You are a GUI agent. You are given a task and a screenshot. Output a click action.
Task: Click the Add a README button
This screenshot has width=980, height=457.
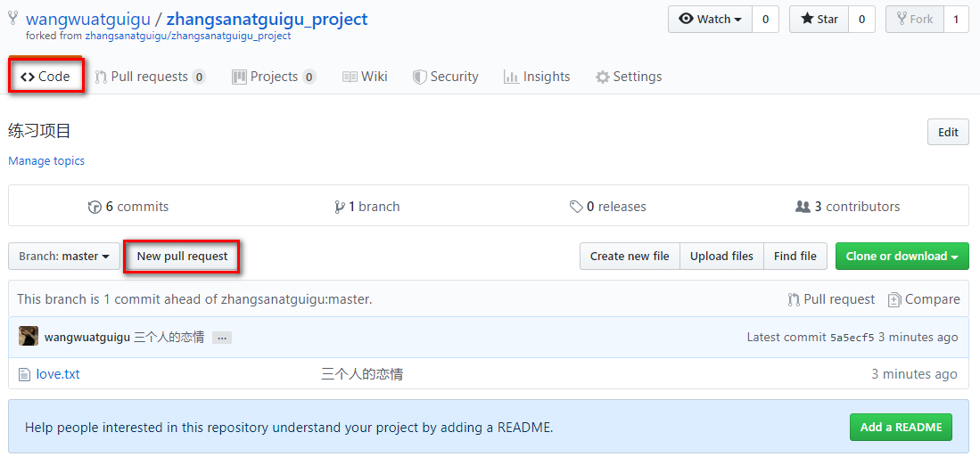(x=901, y=428)
